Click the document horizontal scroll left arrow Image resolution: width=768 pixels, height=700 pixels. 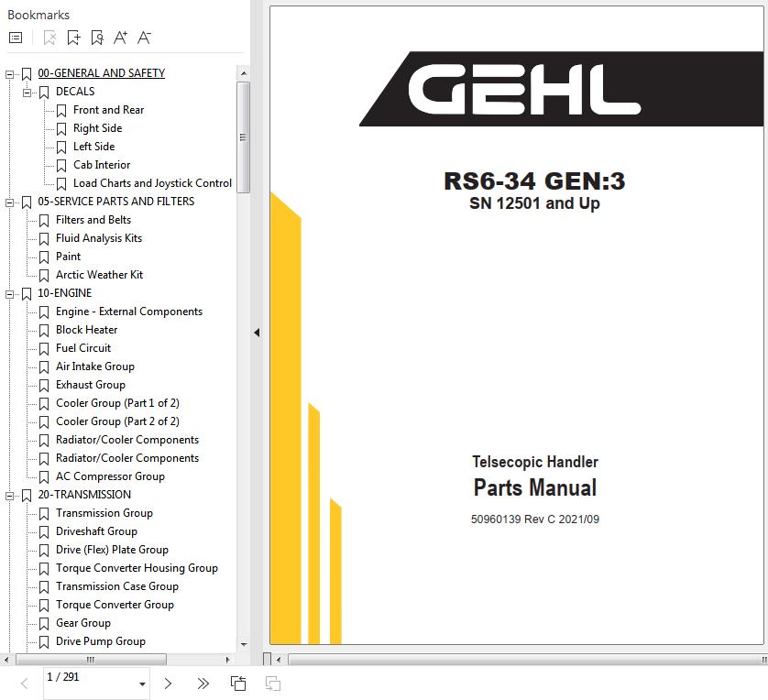pos(279,660)
